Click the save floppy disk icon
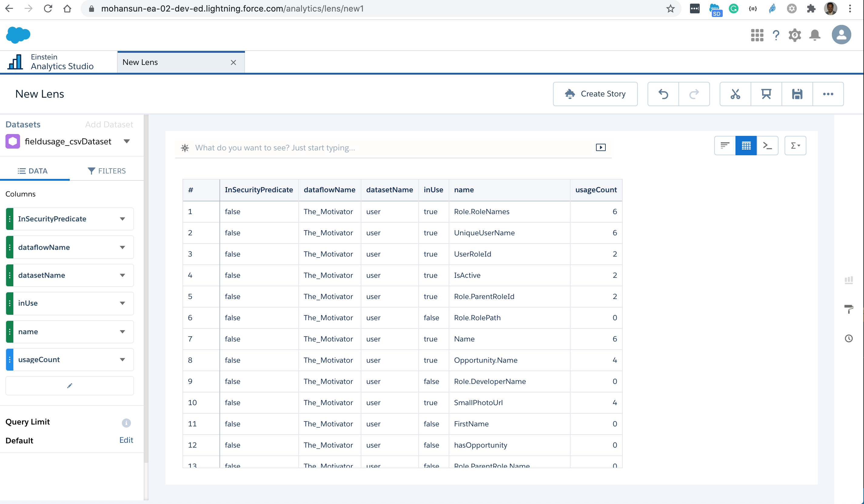This screenshot has width=864, height=504. tap(797, 94)
